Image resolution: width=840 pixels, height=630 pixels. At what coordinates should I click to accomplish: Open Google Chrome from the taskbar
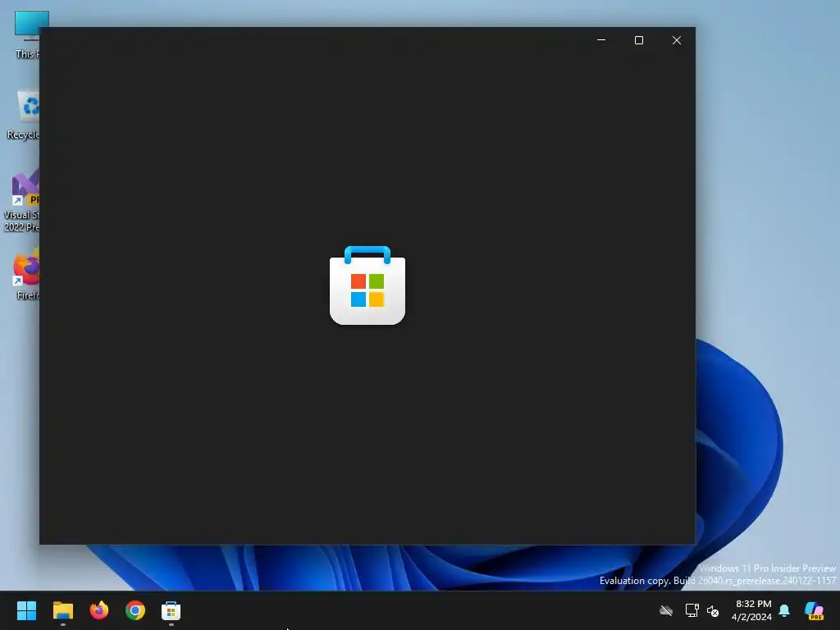click(x=135, y=610)
